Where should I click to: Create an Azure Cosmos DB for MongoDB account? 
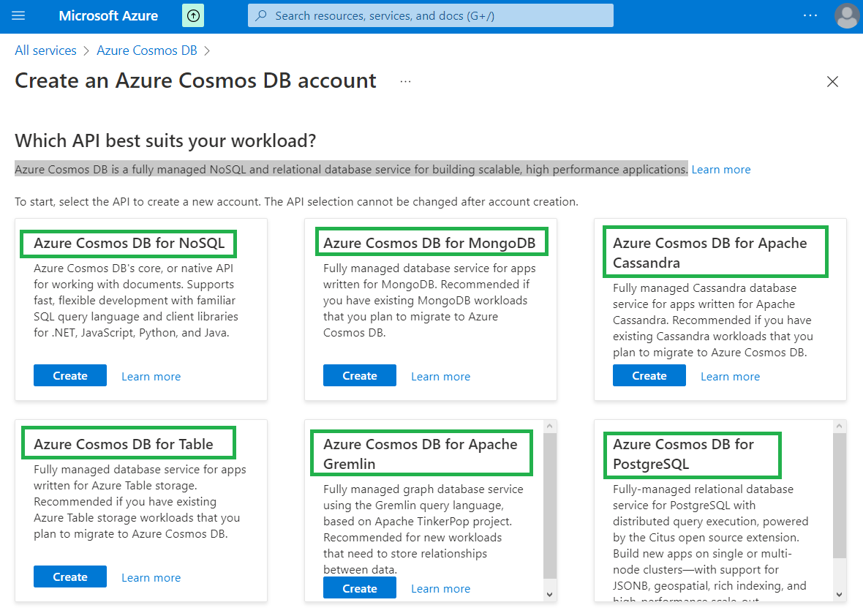coord(359,375)
